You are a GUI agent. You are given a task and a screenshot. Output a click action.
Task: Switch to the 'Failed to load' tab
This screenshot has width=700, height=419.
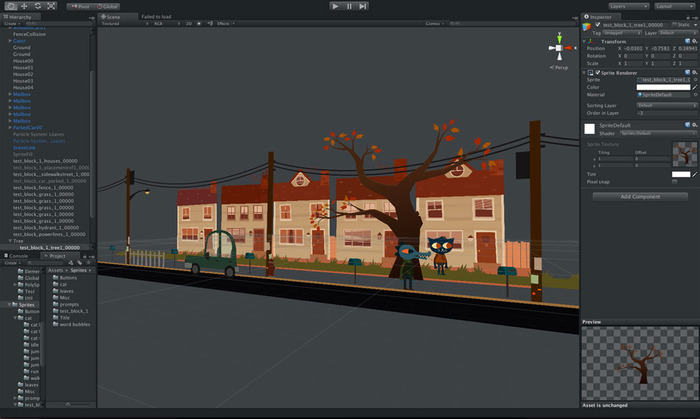click(156, 17)
